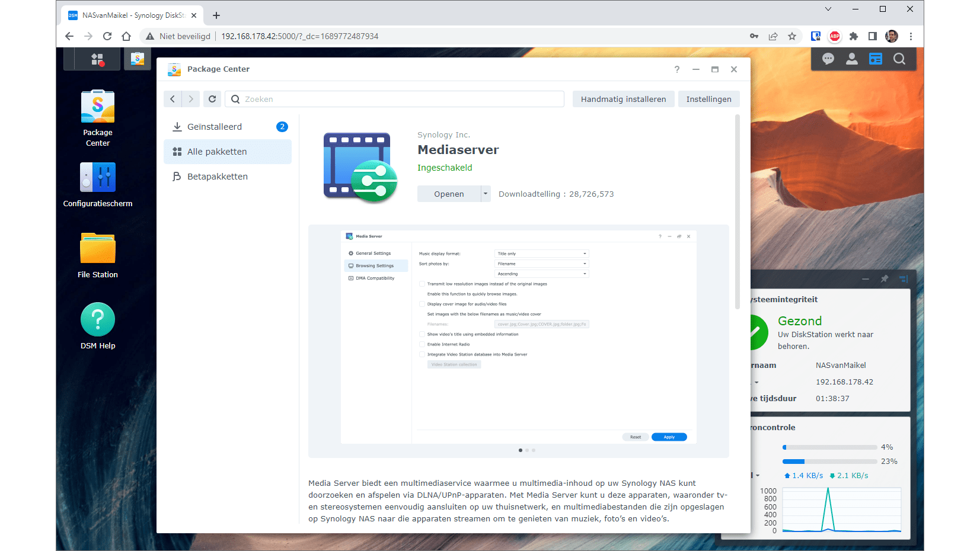This screenshot has height=551, width=980.
Task: Open the Betapakketten section
Action: click(228, 177)
